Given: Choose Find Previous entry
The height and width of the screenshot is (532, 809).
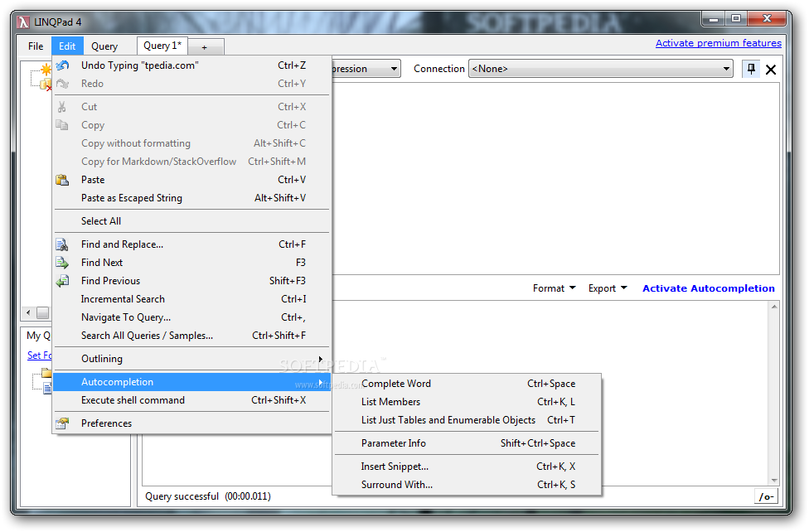Looking at the screenshot, I should 192,281.
